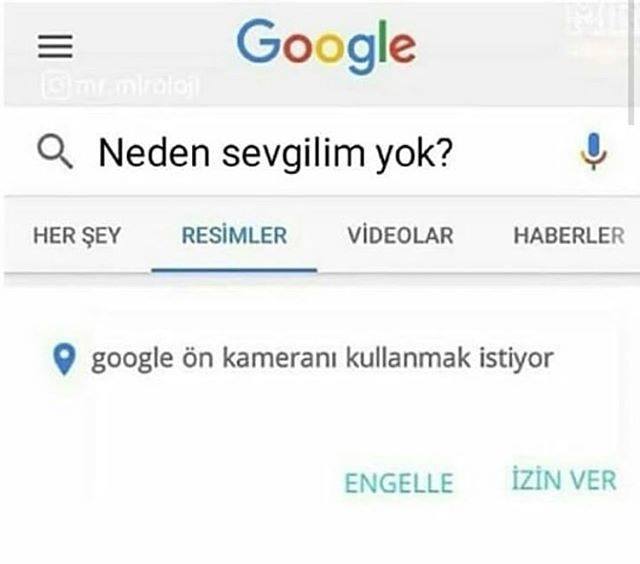Start voice search with microphone icon
This screenshot has height=564, width=640.
point(594,151)
